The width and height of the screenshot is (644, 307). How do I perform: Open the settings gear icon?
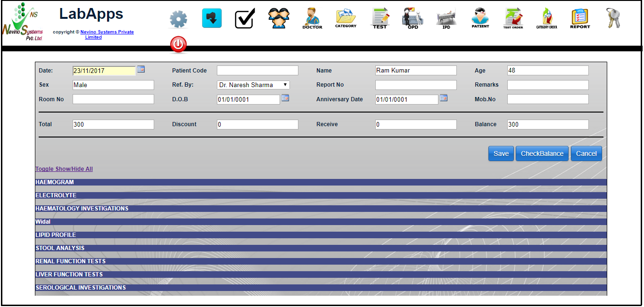coord(178,19)
